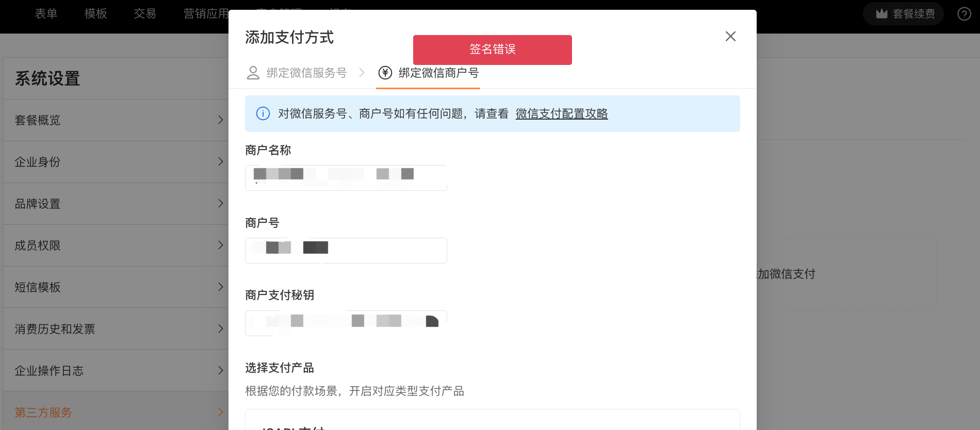Click the yen icon for 绑定微信商户号

click(x=385, y=73)
